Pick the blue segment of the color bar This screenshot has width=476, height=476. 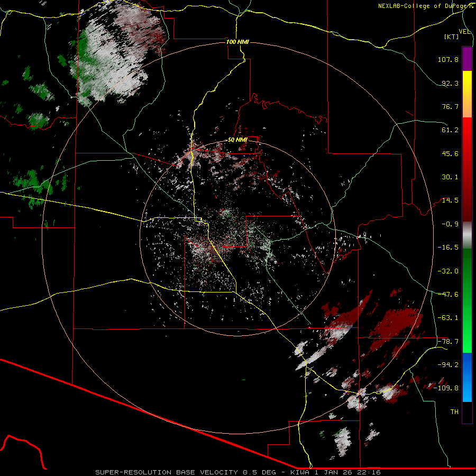coord(467,377)
